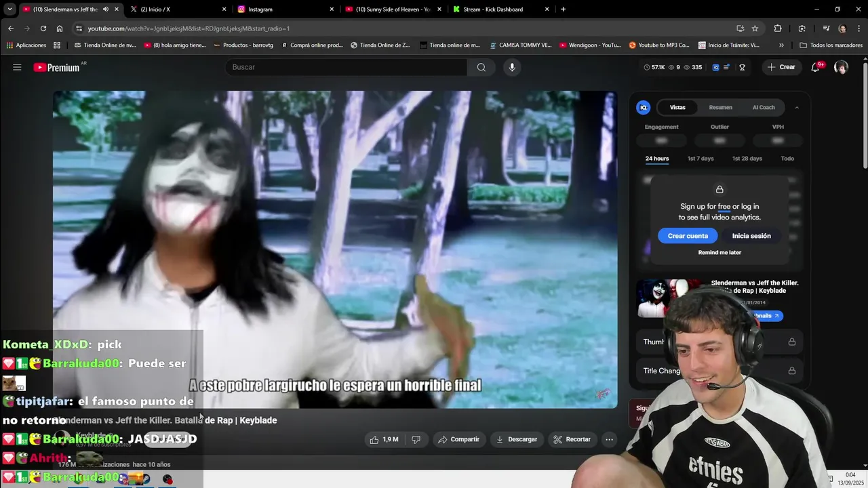
Task: Open the YouTube notifications bell
Action: (816, 67)
